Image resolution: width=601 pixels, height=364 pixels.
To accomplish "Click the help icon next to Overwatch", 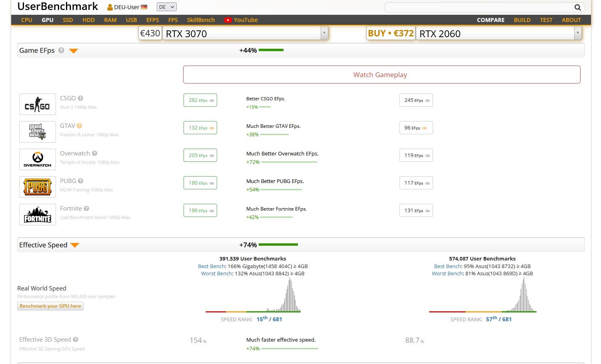I will [95, 153].
